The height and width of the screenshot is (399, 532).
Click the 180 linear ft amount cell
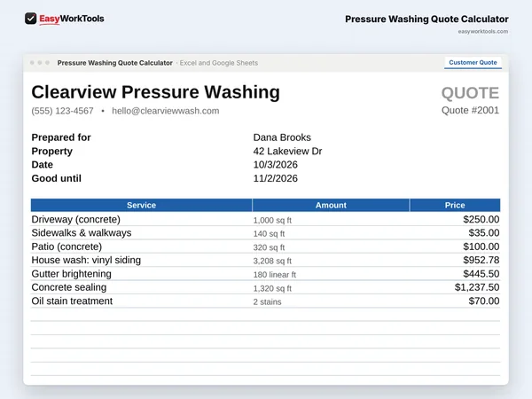[x=331, y=274]
